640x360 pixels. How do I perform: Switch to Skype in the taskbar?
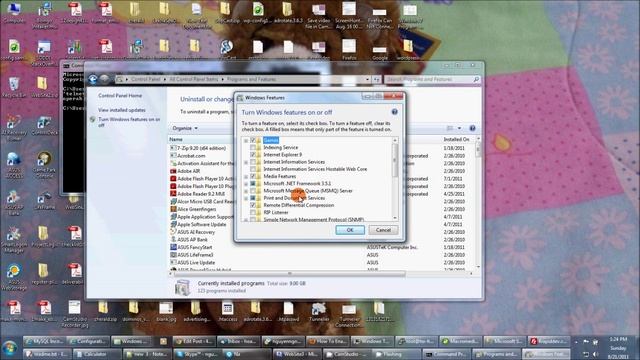pyautogui.click(x=198, y=354)
